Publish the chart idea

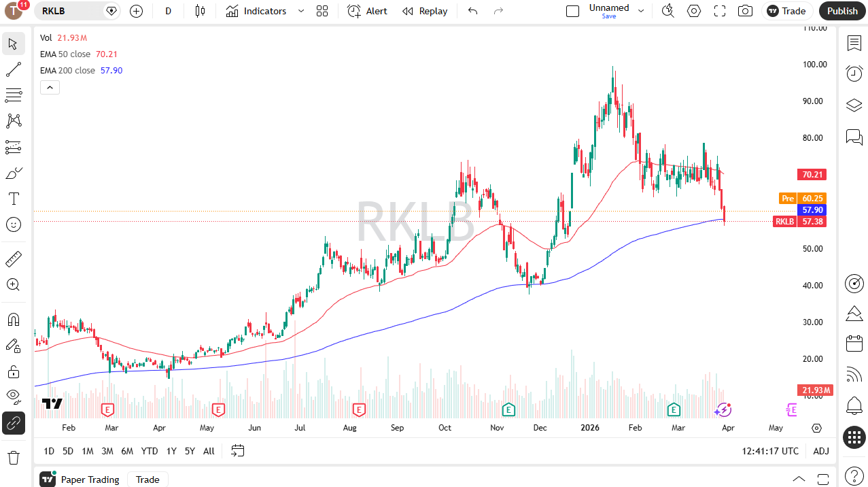843,11
